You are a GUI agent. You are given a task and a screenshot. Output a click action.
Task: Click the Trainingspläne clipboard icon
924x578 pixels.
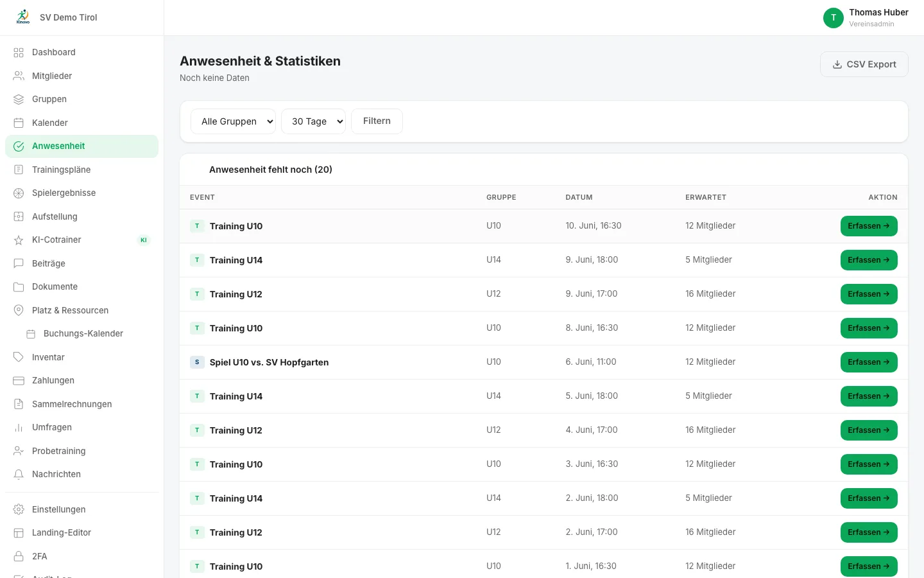click(x=19, y=170)
